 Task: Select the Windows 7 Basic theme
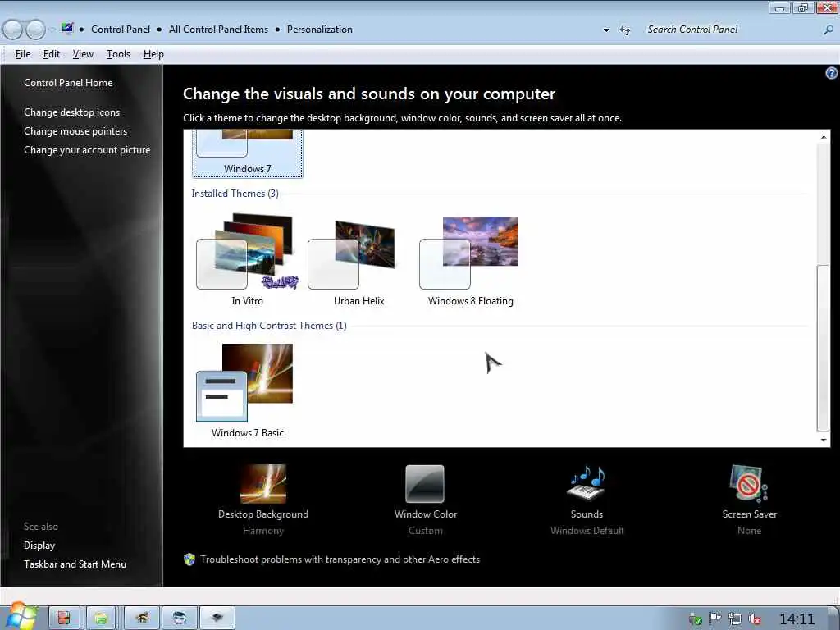pos(247,391)
